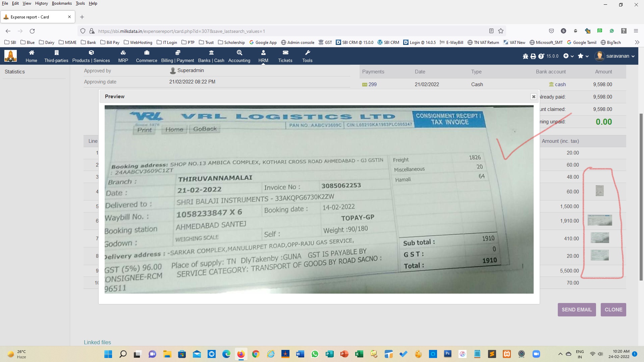The width and height of the screenshot is (644, 362).
Task: Open the browser File menu
Action: point(5,3)
